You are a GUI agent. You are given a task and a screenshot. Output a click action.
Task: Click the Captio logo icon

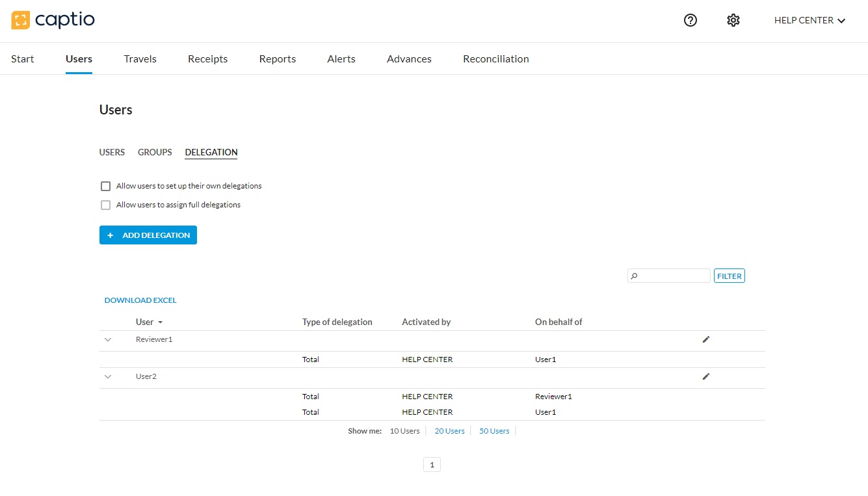20,20
